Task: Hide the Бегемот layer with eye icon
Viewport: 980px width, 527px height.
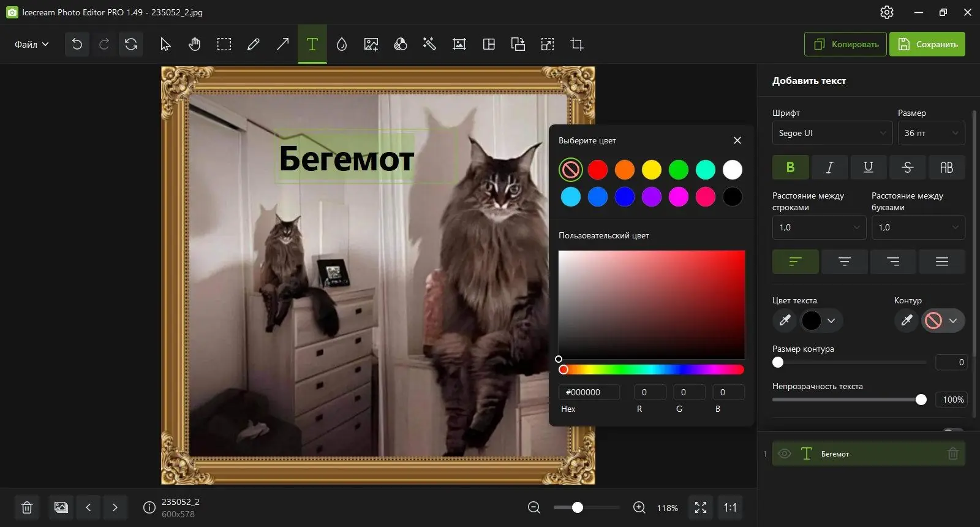Action: pyautogui.click(x=784, y=453)
